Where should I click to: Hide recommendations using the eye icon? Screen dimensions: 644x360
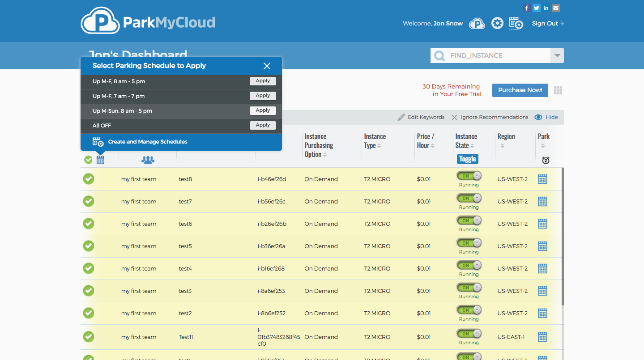point(539,117)
